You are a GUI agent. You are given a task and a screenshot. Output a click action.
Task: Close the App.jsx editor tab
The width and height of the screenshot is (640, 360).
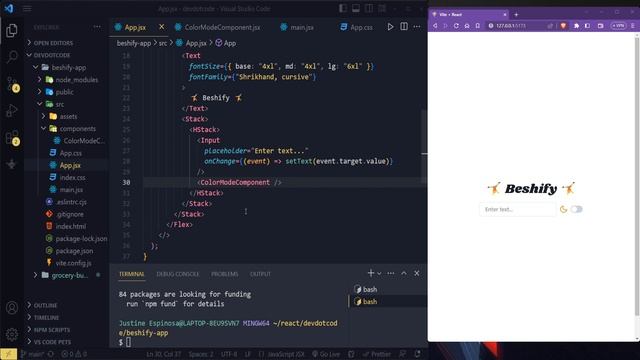[x=161, y=27]
